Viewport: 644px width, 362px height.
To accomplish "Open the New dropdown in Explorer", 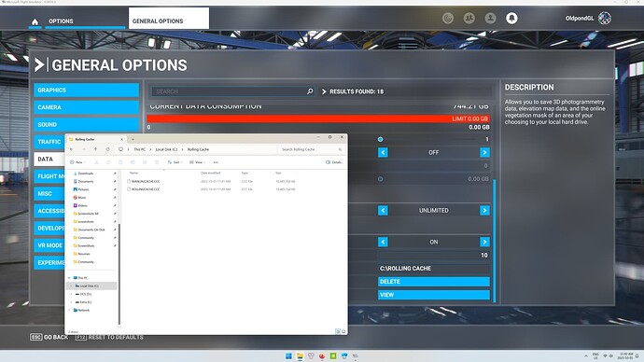I will tap(77, 162).
